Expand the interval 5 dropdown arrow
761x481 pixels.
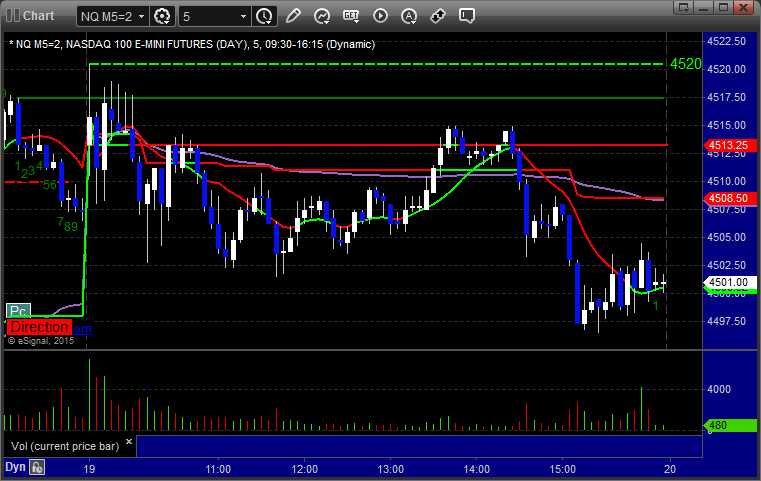[x=244, y=17]
